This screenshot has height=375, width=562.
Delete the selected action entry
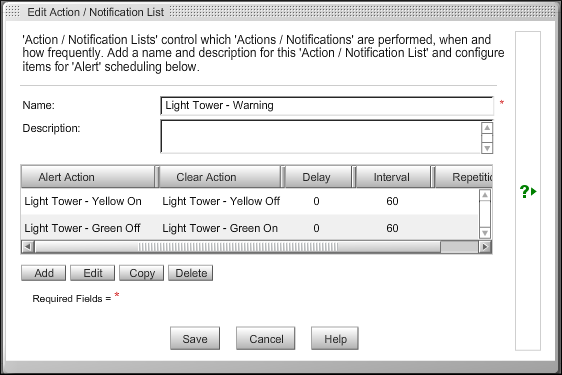pos(191,273)
